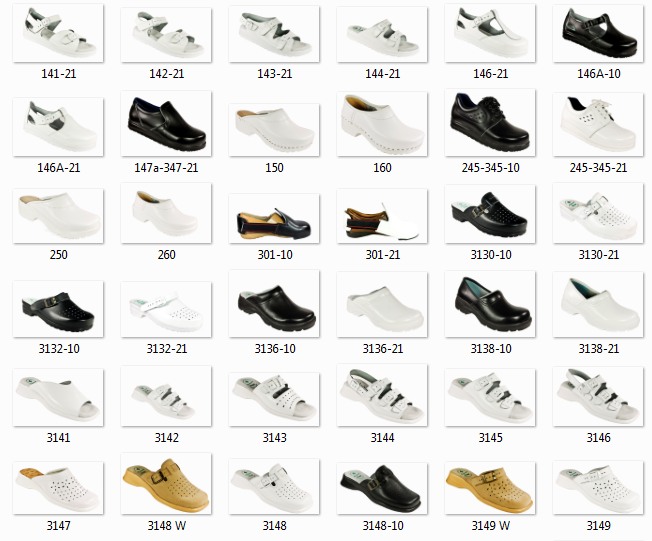This screenshot has width=652, height=541.
Task: Select the white 3149 clog thumbnail
Action: tap(598, 487)
